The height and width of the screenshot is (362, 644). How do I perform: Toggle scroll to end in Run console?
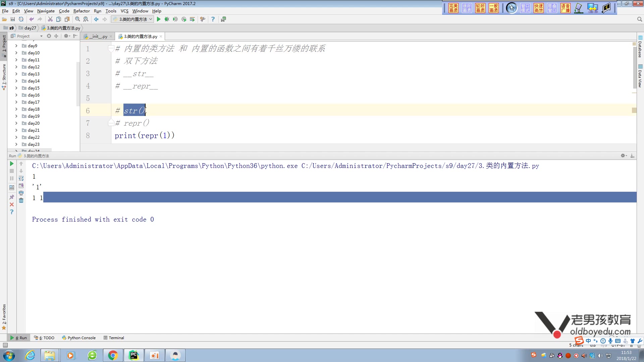point(21,186)
